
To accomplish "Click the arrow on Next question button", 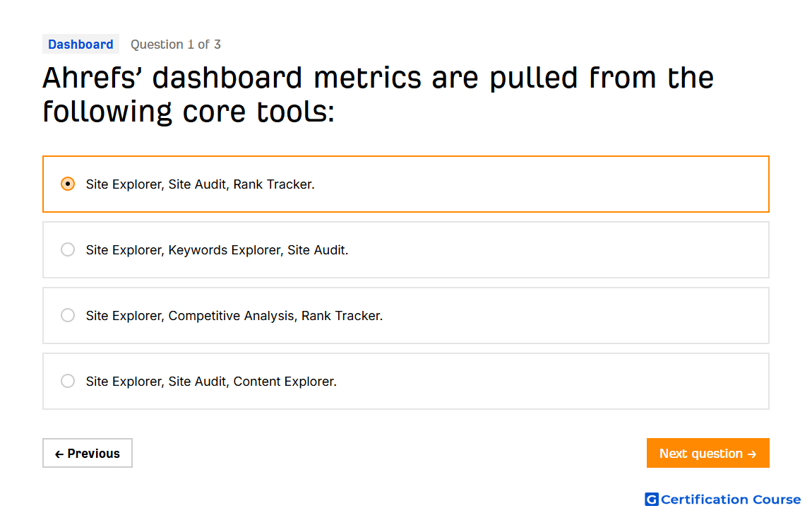I will pyautogui.click(x=753, y=454).
